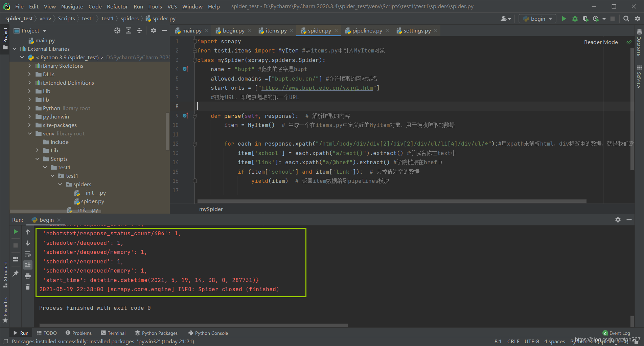The height and width of the screenshot is (346, 644).
Task: Open Run panel settings gear
Action: tap(618, 220)
